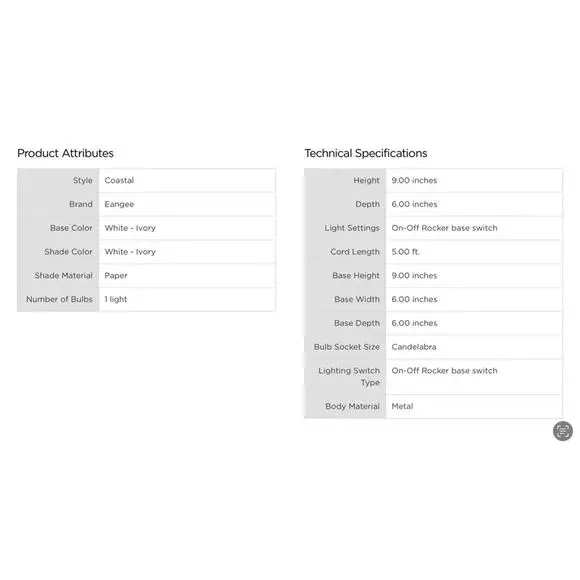
Task: Select the Paper shade material value
Action: pyautogui.click(x=116, y=276)
